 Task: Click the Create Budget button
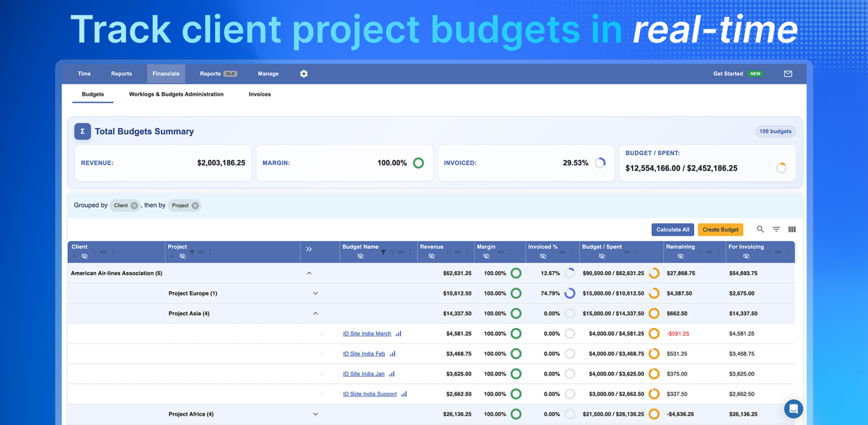click(720, 229)
